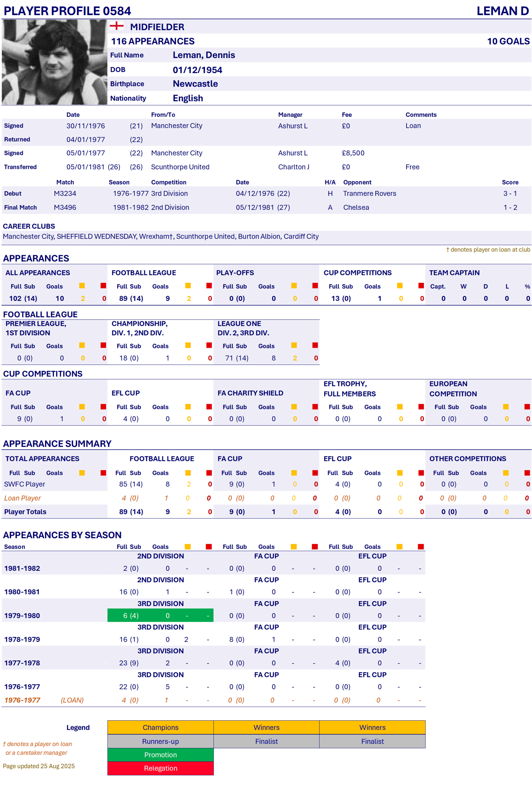Click the PLAYER PROFILE 0584 title
Viewport: 532px width, 789px height.
(67, 11)
